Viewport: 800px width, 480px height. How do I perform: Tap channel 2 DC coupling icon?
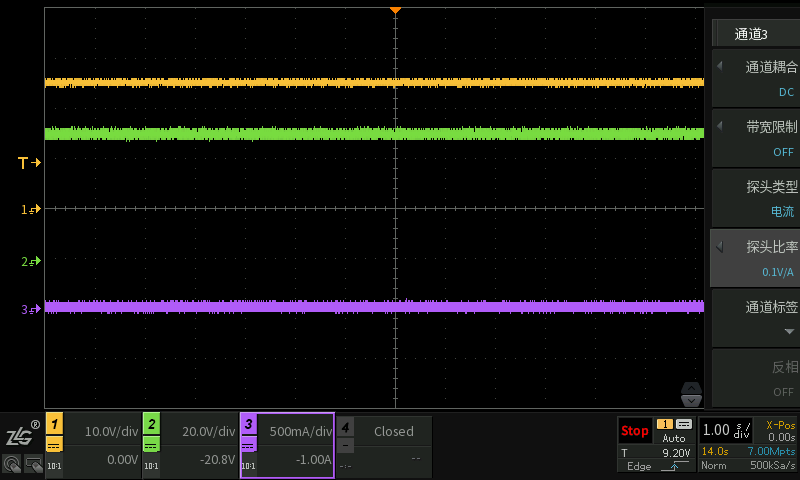pyautogui.click(x=151, y=446)
